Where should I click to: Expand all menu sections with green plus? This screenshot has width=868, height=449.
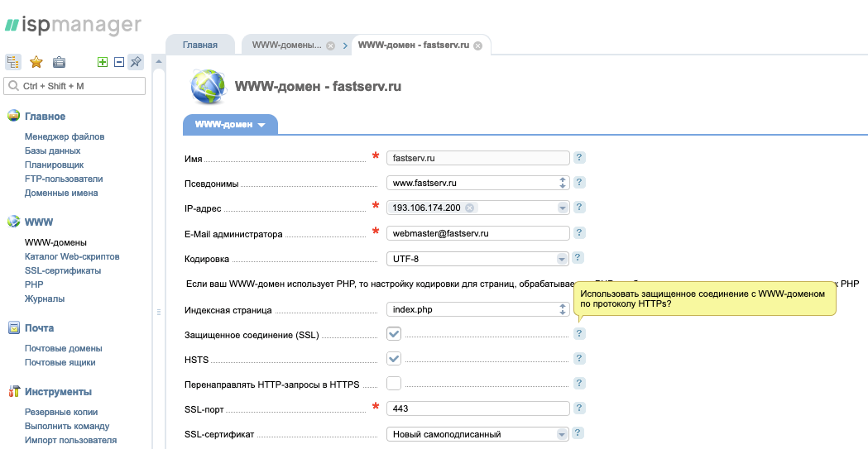[103, 62]
